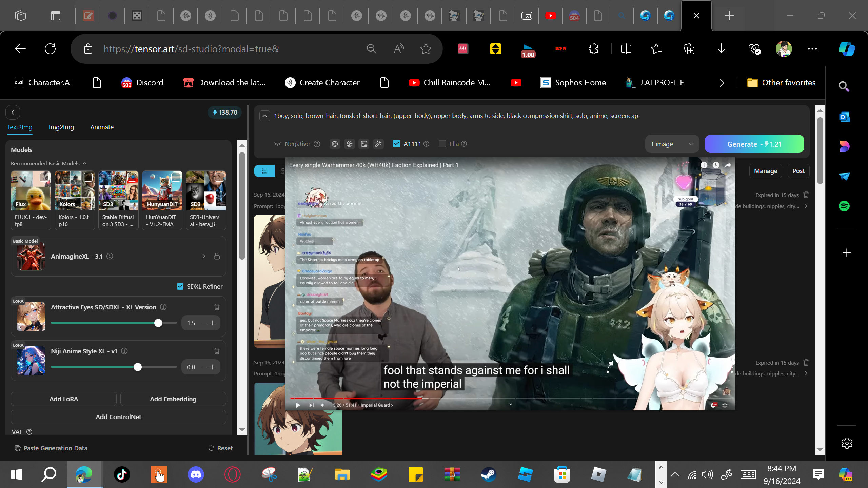The height and width of the screenshot is (488, 868).
Task: Expand the second generation's prompt details arrow
Action: tap(806, 373)
